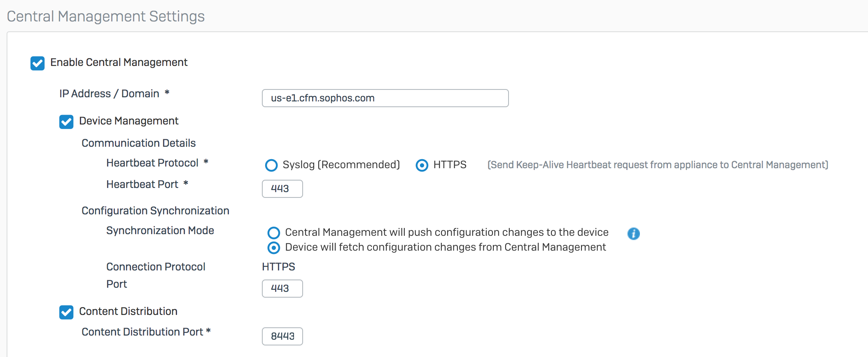Image resolution: width=868 pixels, height=357 pixels.
Task: Click the Synchronization Mode field label
Action: click(160, 230)
